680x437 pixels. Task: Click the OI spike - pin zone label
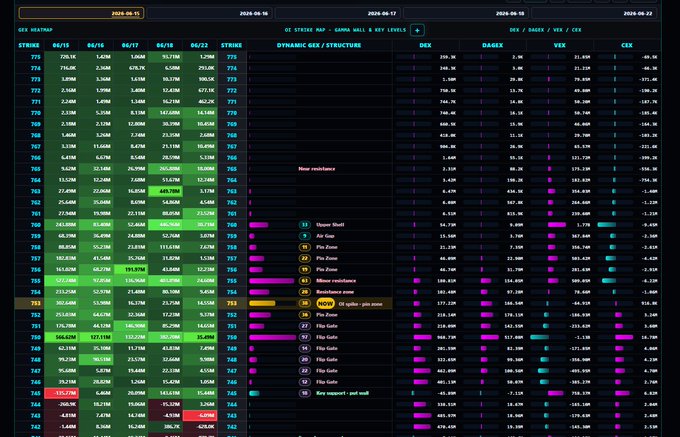coord(360,304)
